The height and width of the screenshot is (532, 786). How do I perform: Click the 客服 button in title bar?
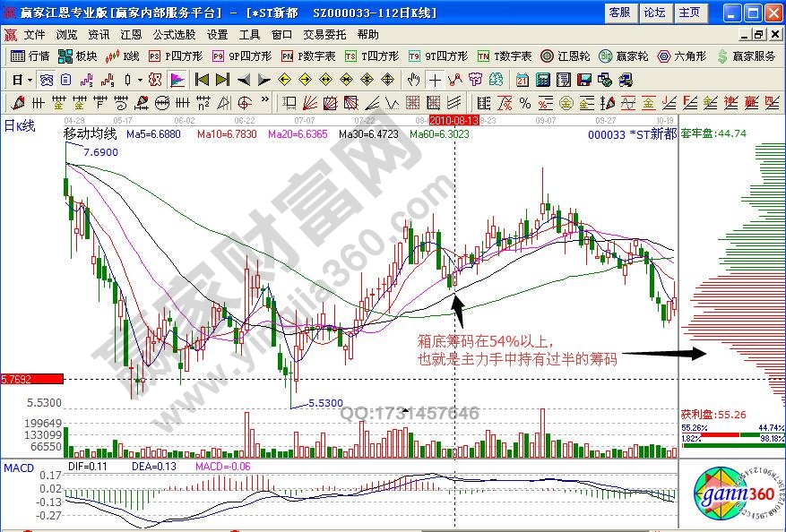[x=619, y=12]
